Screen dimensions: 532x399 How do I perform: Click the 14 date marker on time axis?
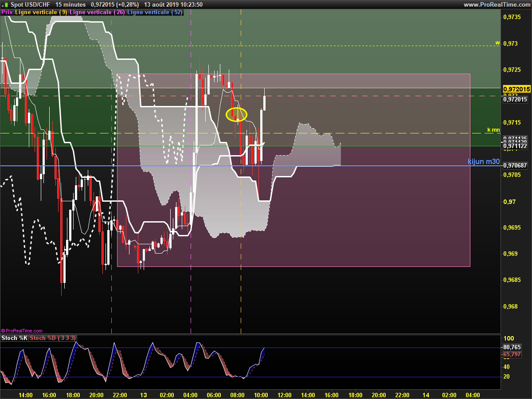[x=426, y=395]
